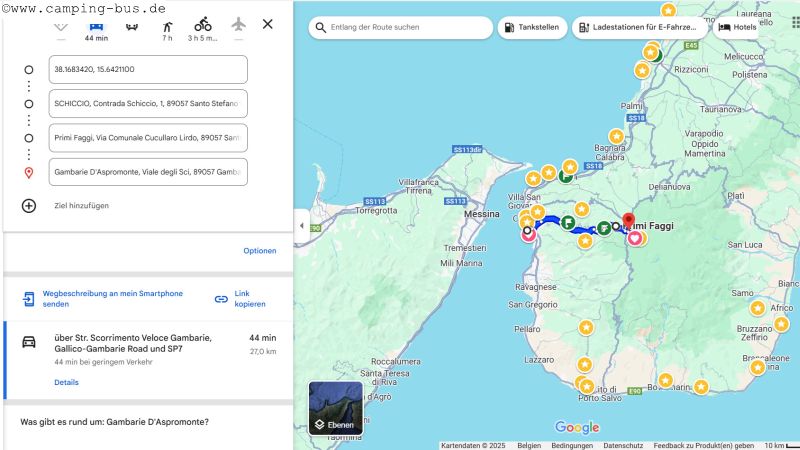The image size is (800, 450).
Task: Click star marker near Bruzzano Zeffirio
Action: coord(781,324)
